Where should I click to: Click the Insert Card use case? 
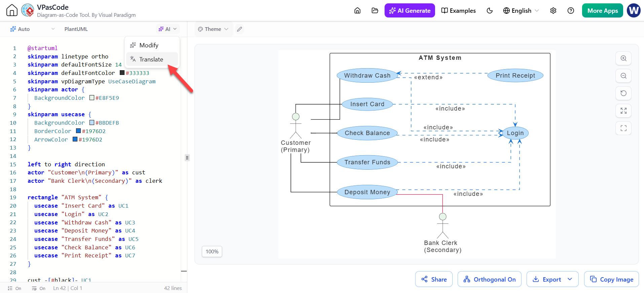[367, 104]
